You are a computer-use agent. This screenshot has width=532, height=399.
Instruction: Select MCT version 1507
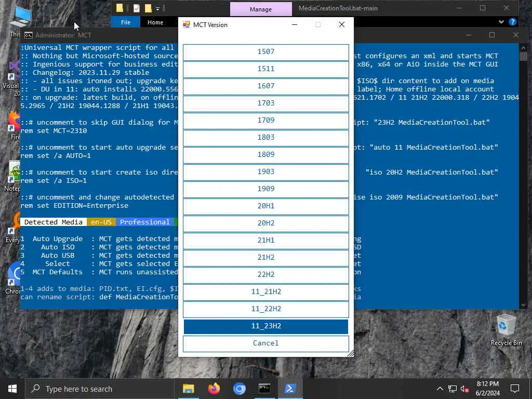[x=265, y=52]
